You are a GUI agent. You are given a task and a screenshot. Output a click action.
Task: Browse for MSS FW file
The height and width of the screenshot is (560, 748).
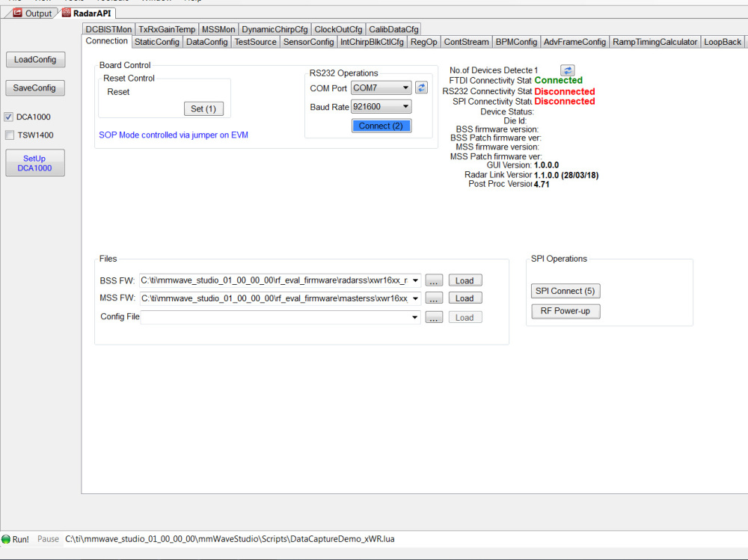click(434, 298)
